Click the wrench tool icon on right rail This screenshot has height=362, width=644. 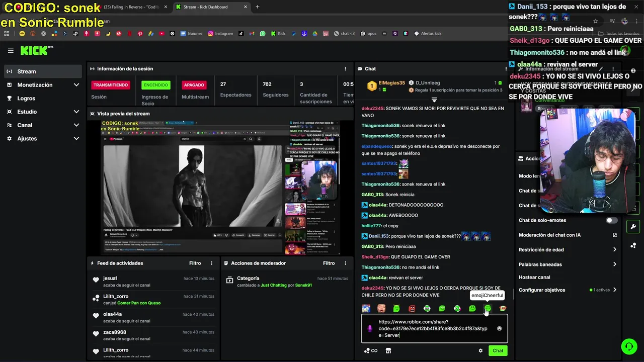[x=633, y=227]
